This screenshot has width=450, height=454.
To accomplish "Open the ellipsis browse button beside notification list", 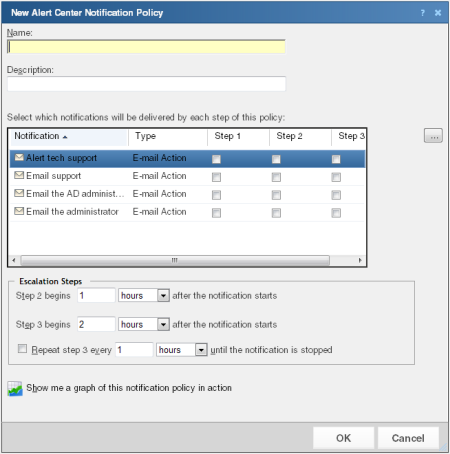I will pyautogui.click(x=433, y=136).
